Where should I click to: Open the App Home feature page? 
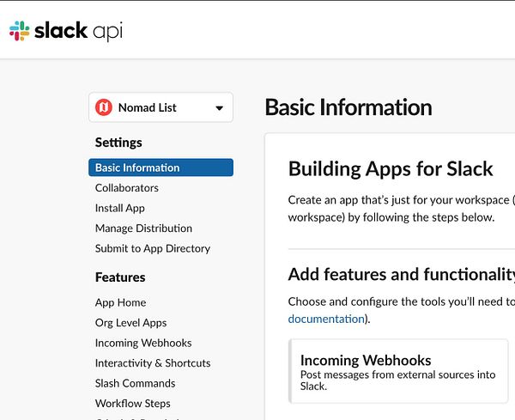coord(121,302)
